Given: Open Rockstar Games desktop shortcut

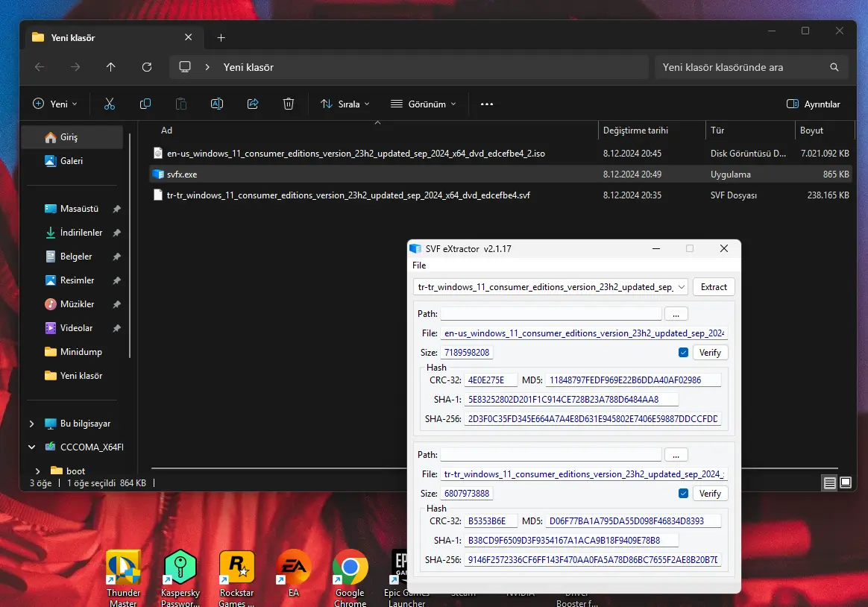Looking at the screenshot, I should click(x=236, y=579).
